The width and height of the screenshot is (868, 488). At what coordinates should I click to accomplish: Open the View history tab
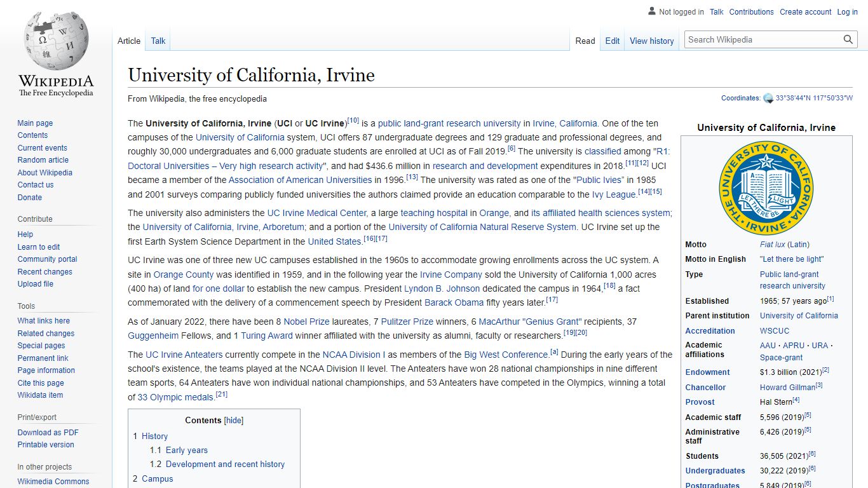[x=652, y=41]
